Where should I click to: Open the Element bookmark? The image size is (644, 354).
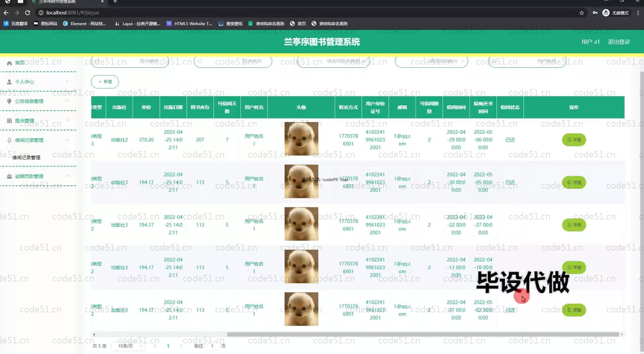pyautogui.click(x=85, y=24)
